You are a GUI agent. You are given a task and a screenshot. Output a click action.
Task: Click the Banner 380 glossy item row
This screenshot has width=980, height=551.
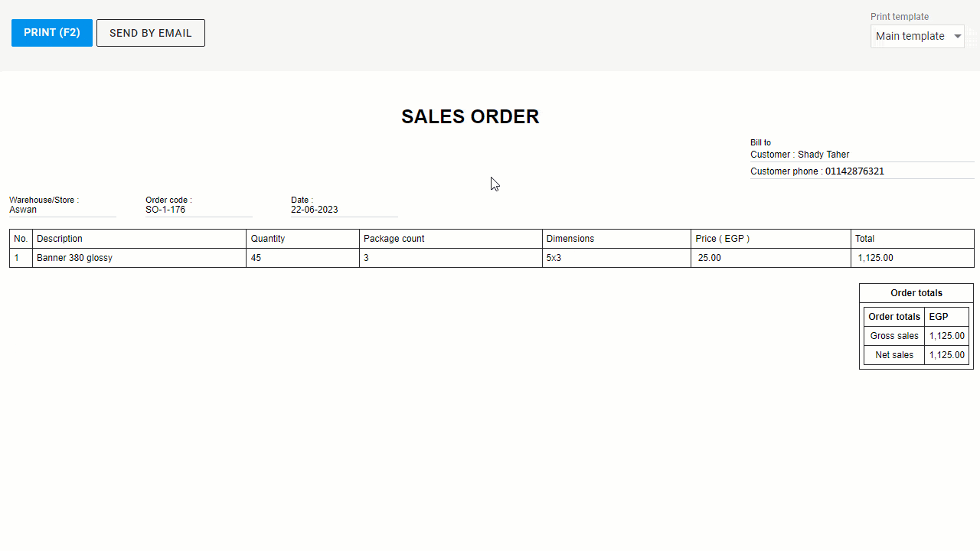(x=492, y=258)
